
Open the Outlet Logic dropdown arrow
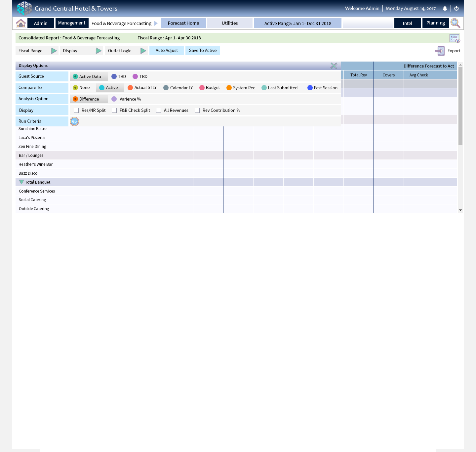point(143,51)
